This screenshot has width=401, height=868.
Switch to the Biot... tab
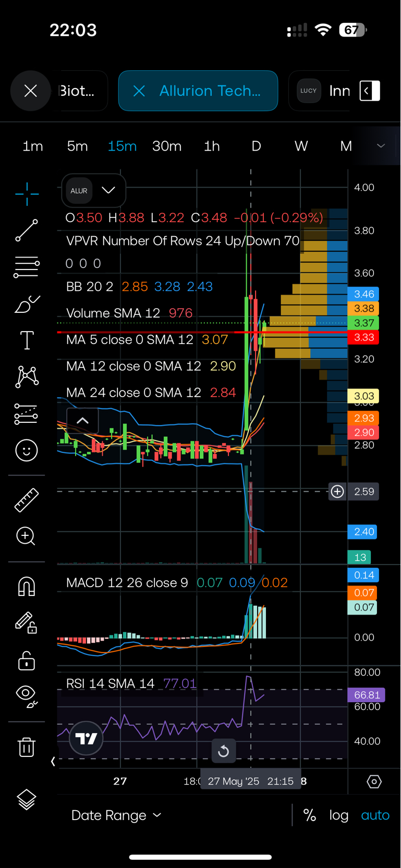pos(78,91)
